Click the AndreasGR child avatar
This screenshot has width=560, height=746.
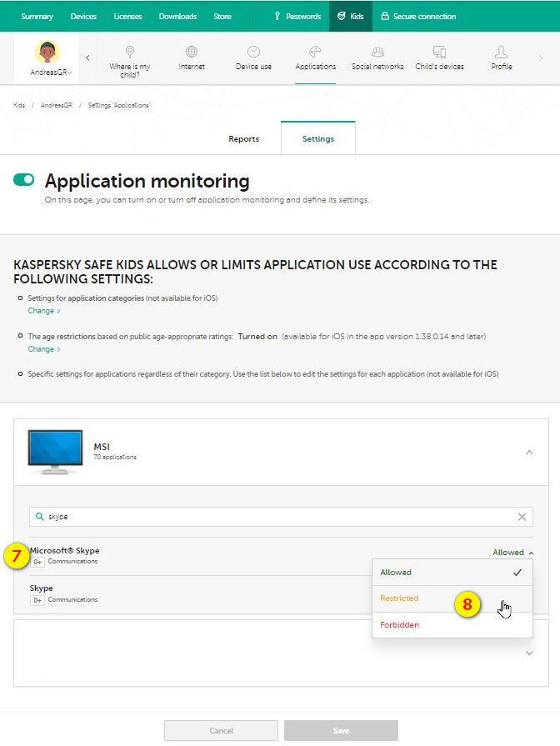47,52
